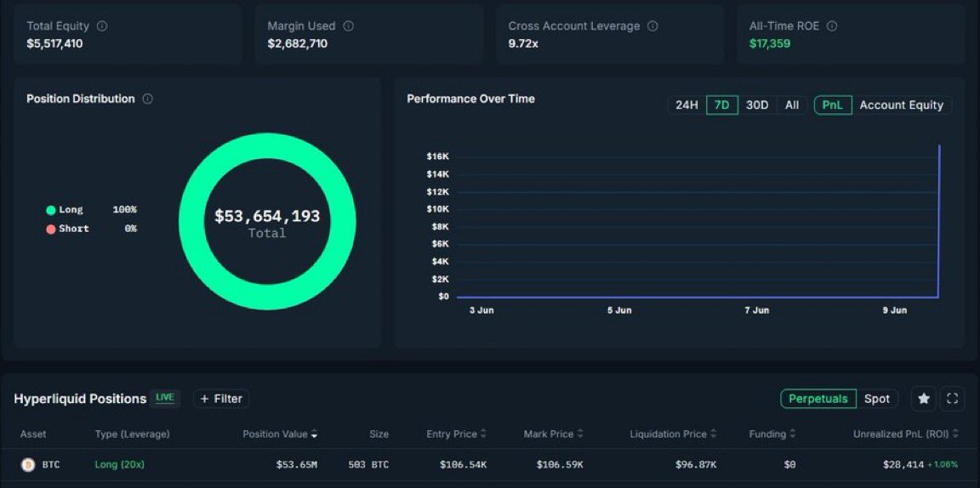Select the All time range

[792, 105]
